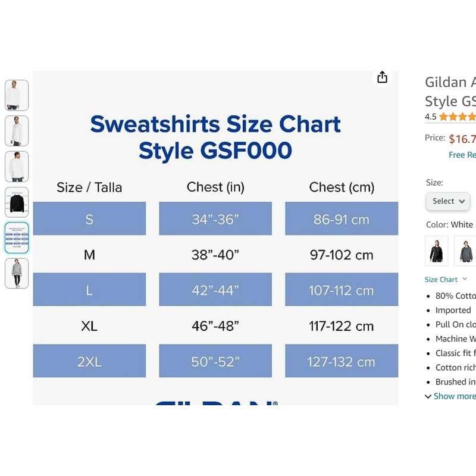Open the Size Chart link
The width and height of the screenshot is (476, 476).
(441, 280)
